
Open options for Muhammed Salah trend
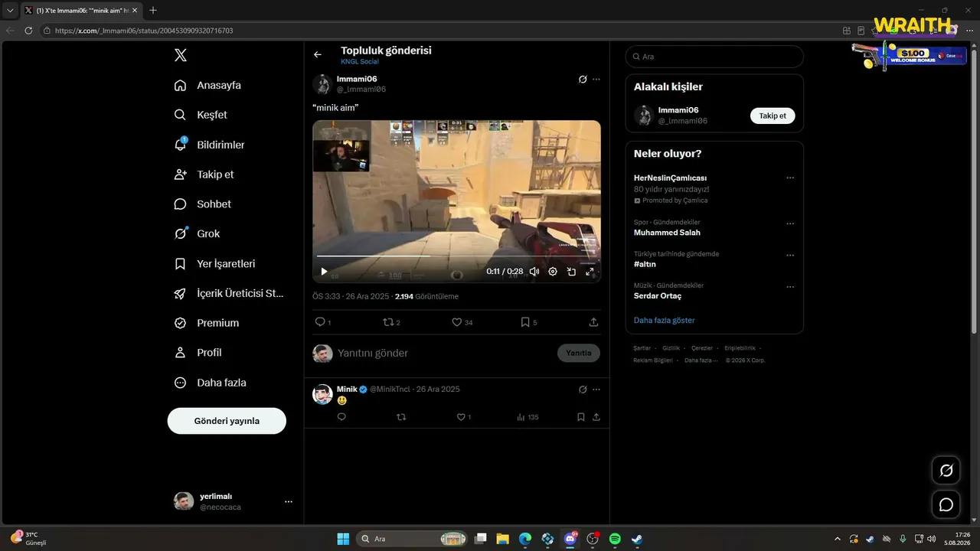(790, 223)
